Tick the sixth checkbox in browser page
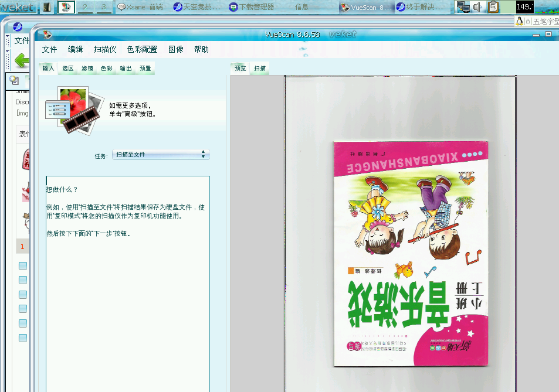This screenshot has height=392, width=559. pos(23,338)
